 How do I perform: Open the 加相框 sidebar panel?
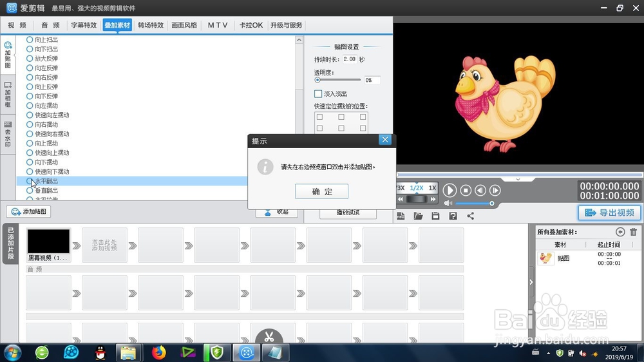coord(8,95)
